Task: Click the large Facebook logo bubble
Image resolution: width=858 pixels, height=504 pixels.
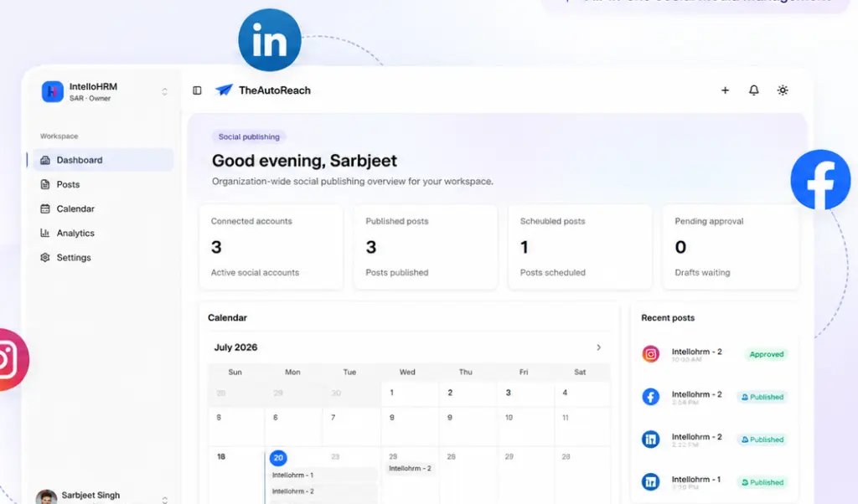Action: pos(820,180)
